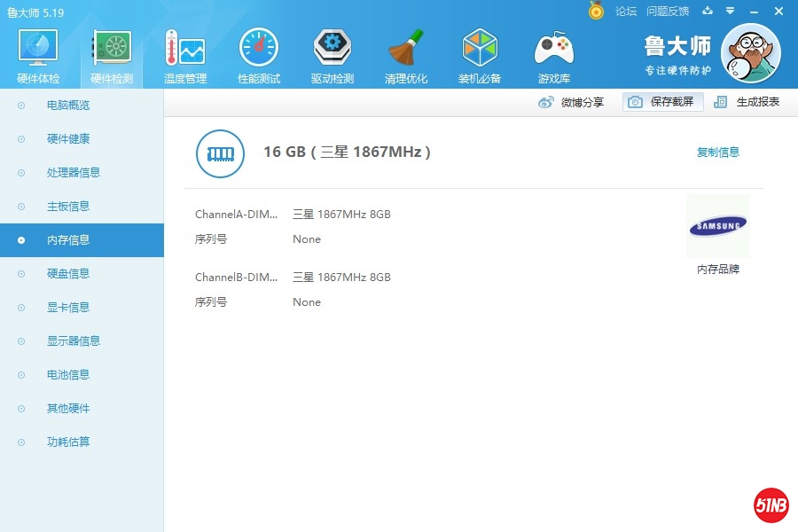Click the Samsung memory brand logo
This screenshot has height=532, width=798.
tap(717, 227)
